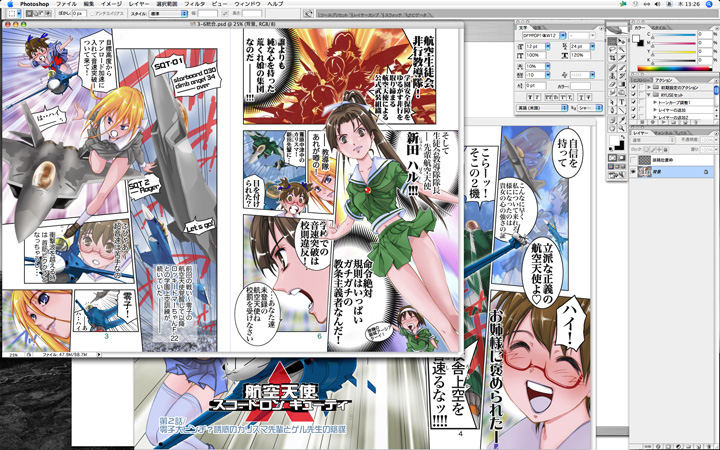Click the Cyan slider in Color palette
Viewport: 720px width, 450px height.
tap(674, 35)
